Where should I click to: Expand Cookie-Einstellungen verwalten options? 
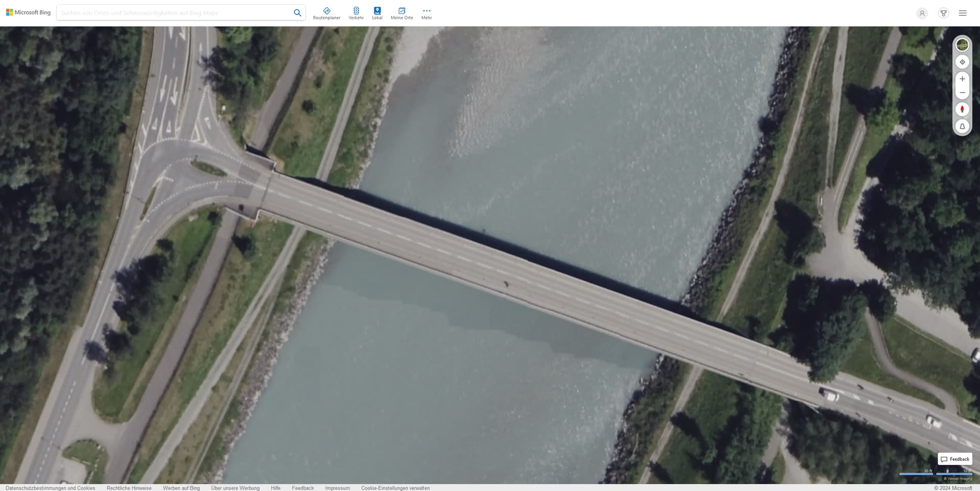pyautogui.click(x=396, y=488)
